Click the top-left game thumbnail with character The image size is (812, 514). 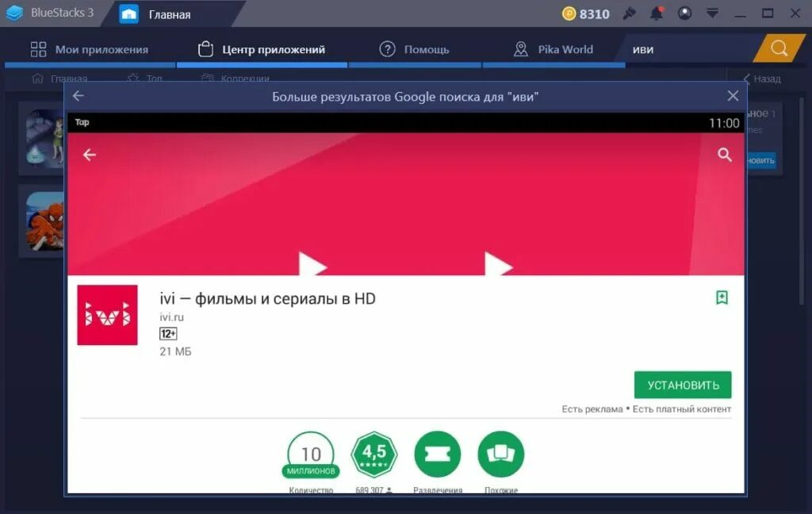pos(45,137)
